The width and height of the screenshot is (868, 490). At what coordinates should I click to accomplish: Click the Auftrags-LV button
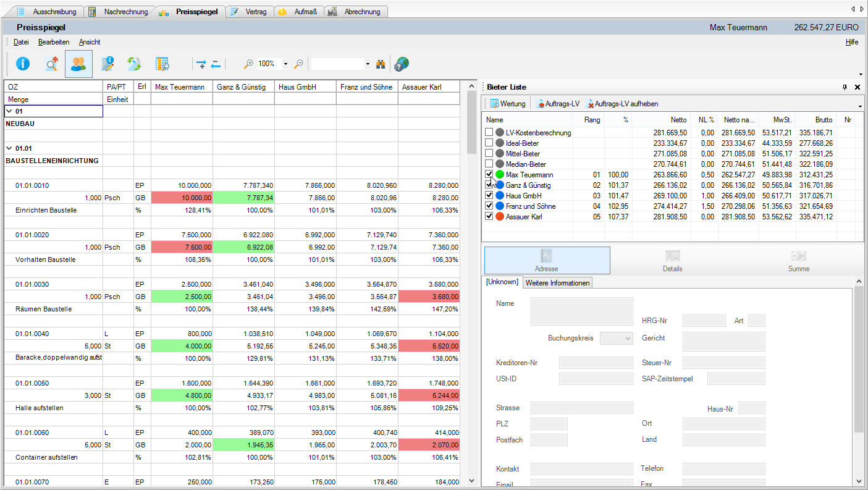click(557, 103)
